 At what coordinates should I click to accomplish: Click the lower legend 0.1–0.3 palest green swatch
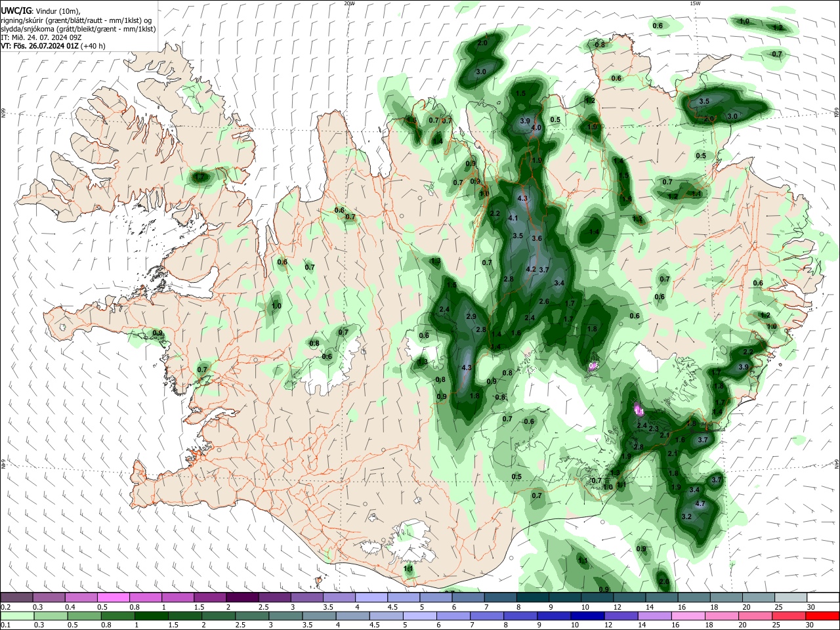click(x=16, y=616)
